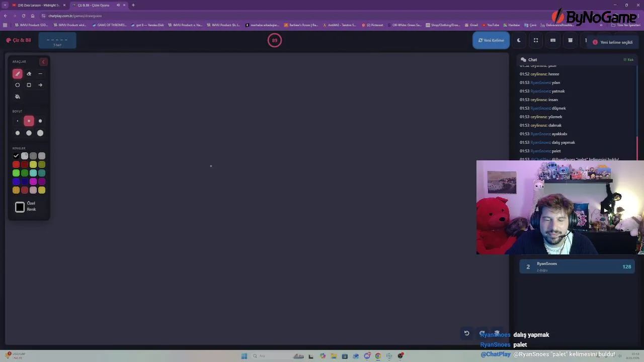The width and height of the screenshot is (644, 362).
Task: Collapse the Araçlar tools panel
Action: pyautogui.click(x=43, y=62)
